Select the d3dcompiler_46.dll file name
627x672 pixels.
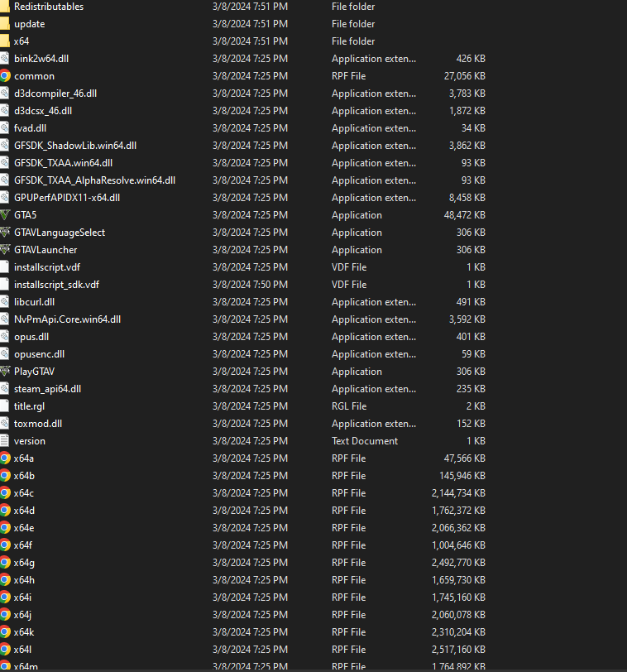tap(55, 94)
